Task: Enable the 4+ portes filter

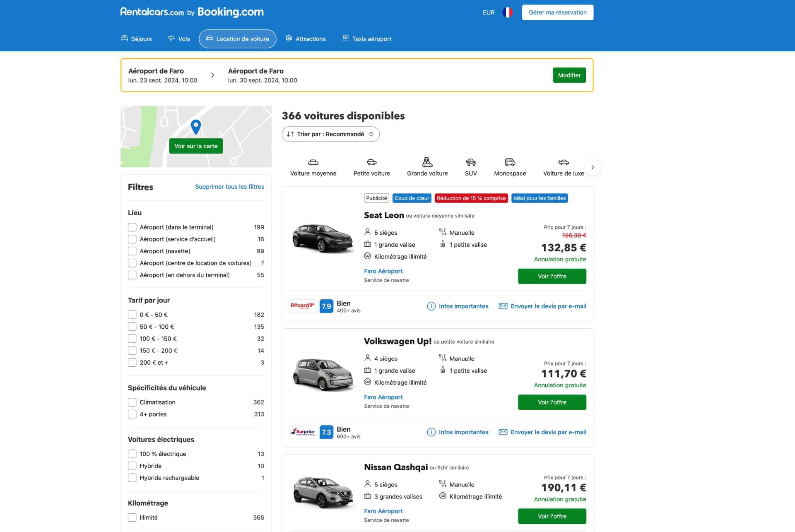Action: click(132, 414)
